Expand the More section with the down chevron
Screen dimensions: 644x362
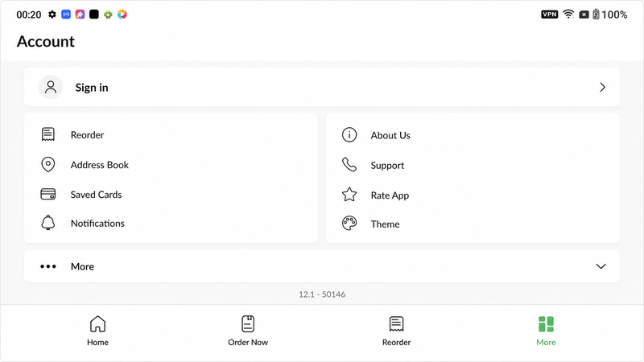pyautogui.click(x=601, y=266)
